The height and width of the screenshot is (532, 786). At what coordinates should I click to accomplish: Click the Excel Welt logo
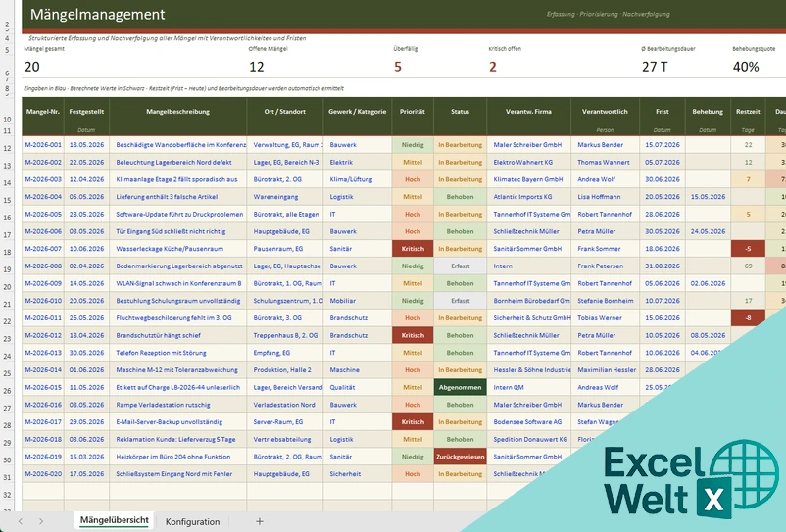click(x=691, y=480)
